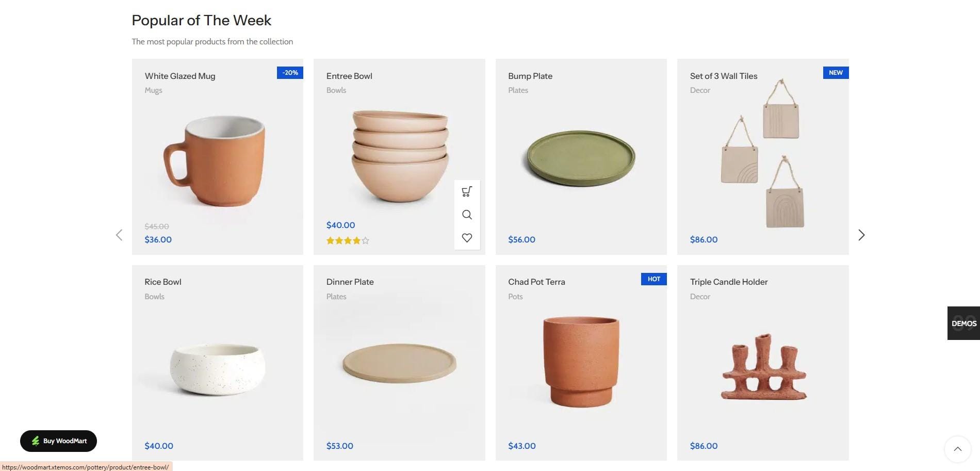
Task: Open the Mugs category link
Action: [x=153, y=90]
